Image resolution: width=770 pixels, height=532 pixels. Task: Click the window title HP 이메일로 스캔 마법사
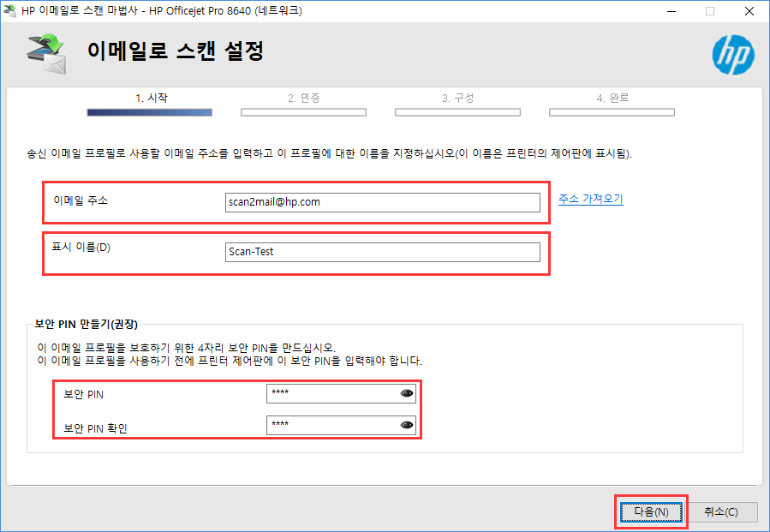pyautogui.click(x=162, y=10)
